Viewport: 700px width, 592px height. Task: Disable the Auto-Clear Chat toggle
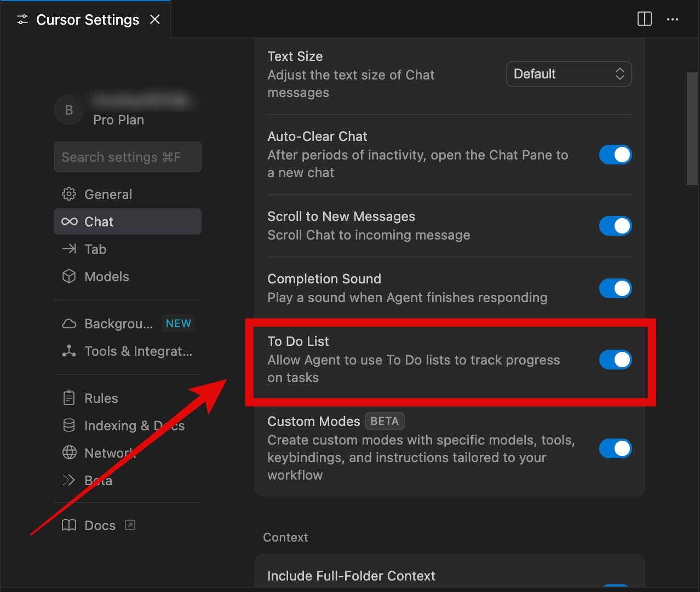pos(615,155)
